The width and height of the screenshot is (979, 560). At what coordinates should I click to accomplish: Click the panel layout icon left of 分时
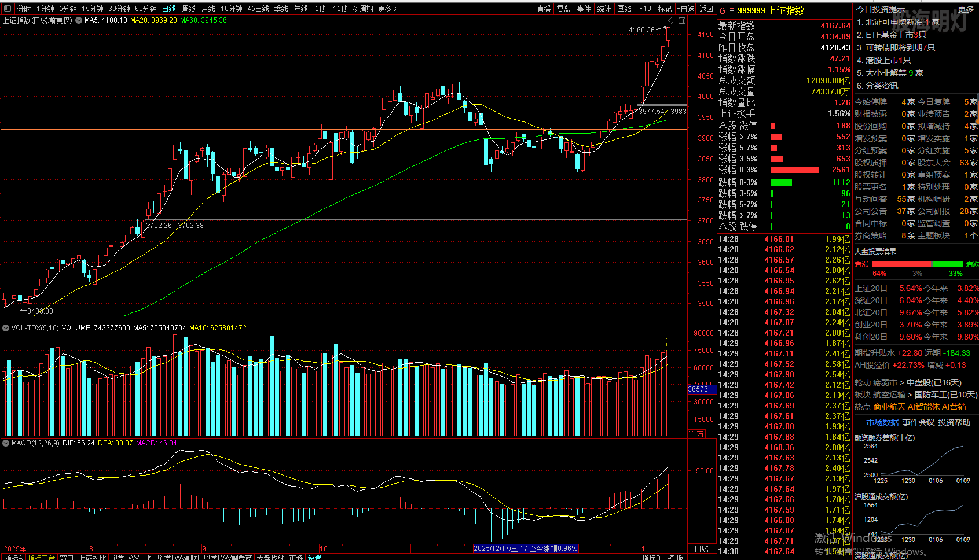(x=8, y=9)
